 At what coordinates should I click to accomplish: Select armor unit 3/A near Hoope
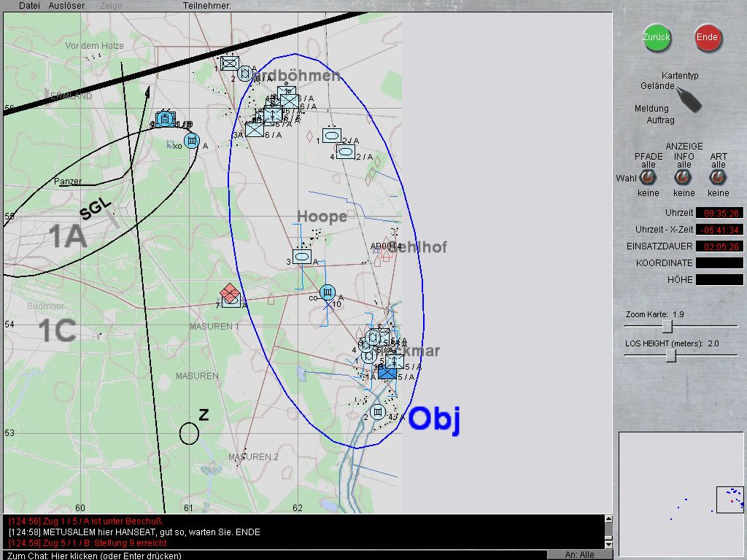pos(302,257)
